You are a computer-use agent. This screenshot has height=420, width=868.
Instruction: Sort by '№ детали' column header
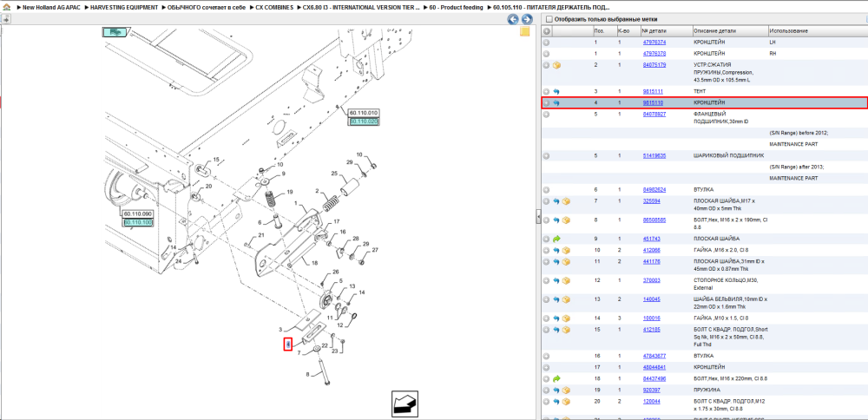pyautogui.click(x=666, y=31)
